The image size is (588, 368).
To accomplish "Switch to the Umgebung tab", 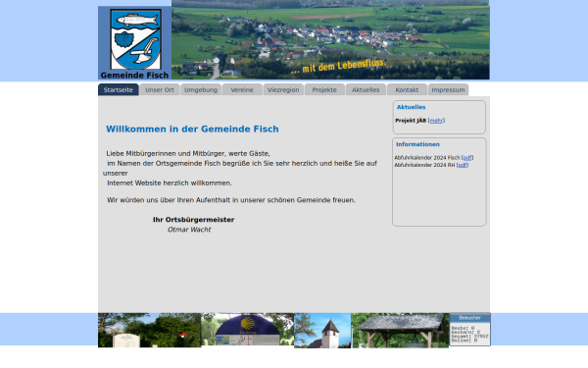I will pos(201,89).
